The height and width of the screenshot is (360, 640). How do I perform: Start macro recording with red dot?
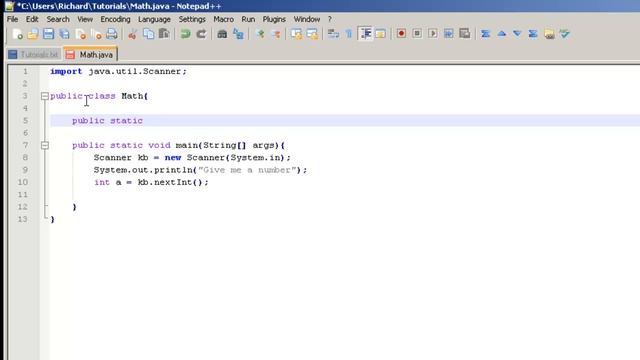pyautogui.click(x=401, y=34)
